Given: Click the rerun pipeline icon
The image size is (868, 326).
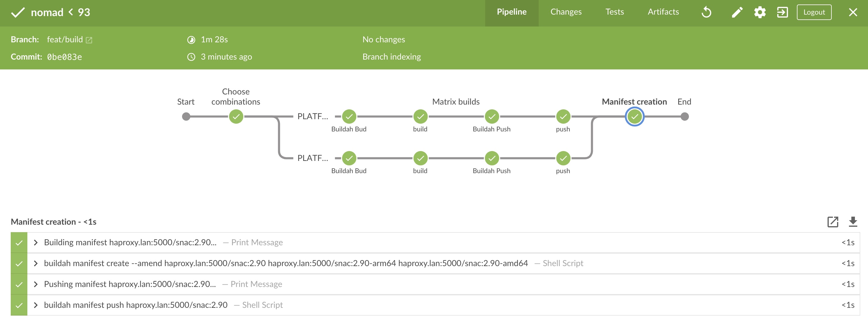Looking at the screenshot, I should tap(706, 13).
